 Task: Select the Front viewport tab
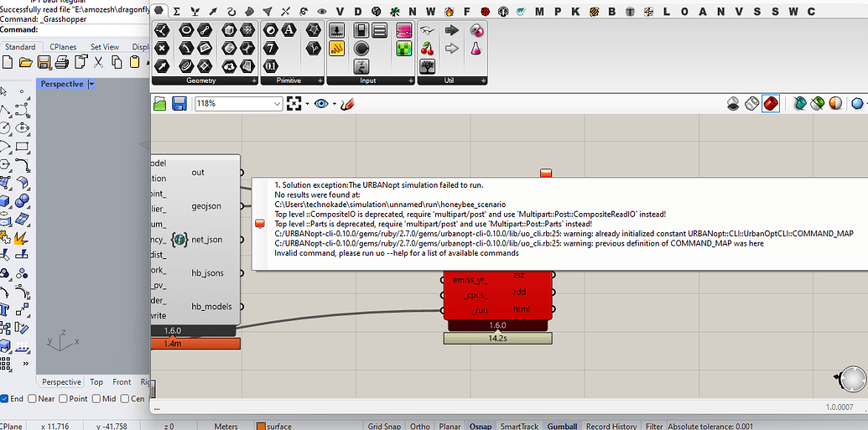click(x=122, y=382)
